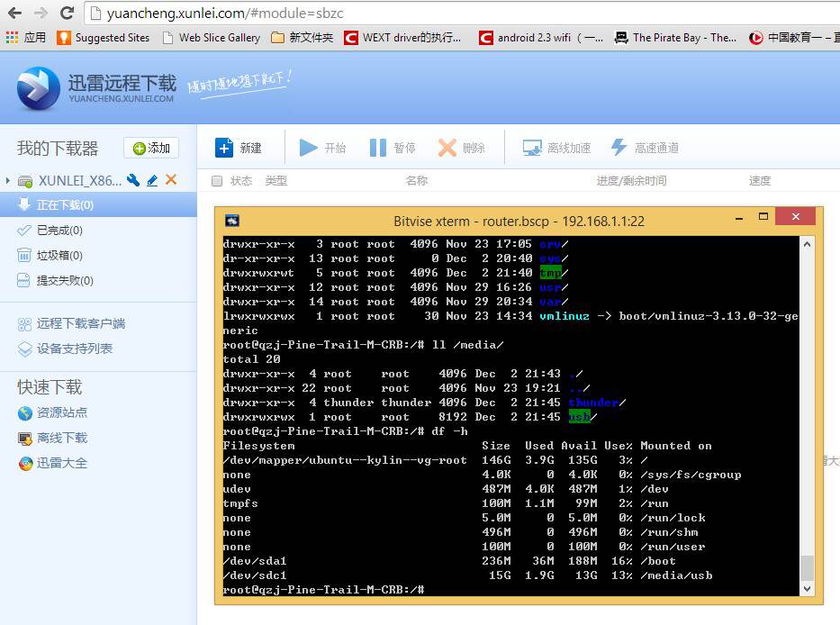Image resolution: width=840 pixels, height=625 pixels.
Task: Open the WEXT driver bookmark
Action: [x=402, y=38]
